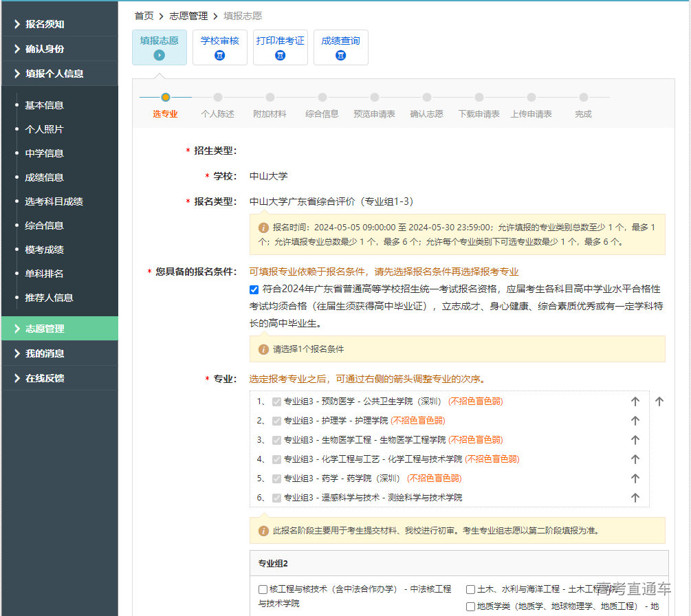This screenshot has height=616, width=691.
Task: Open 选考科目成绩 in the sidebar
Action: pos(54,201)
